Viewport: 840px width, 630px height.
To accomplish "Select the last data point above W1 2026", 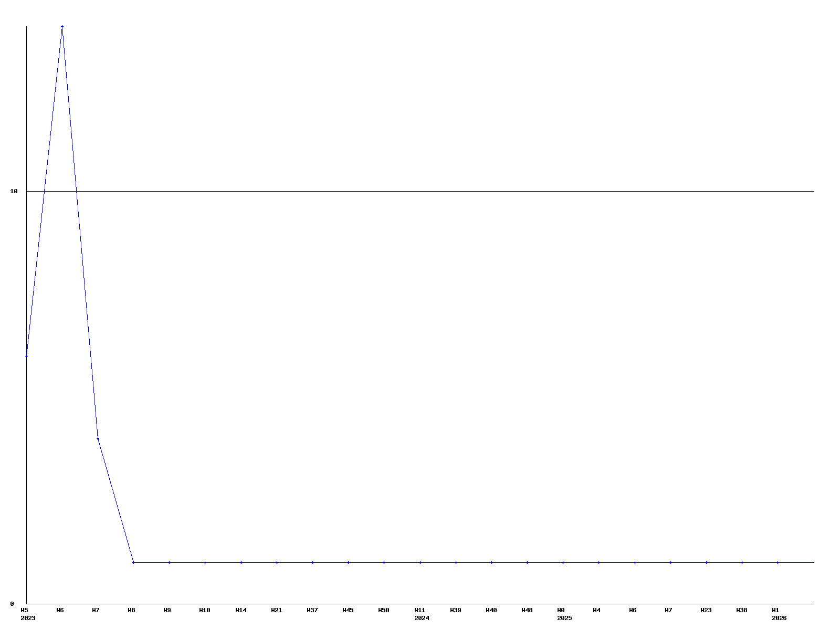I will (x=778, y=562).
